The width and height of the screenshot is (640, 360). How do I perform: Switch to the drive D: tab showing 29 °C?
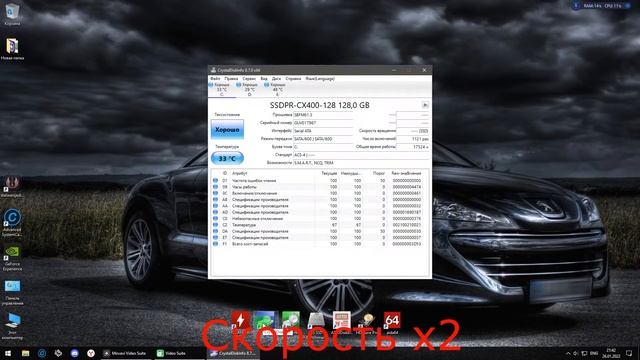249,89
